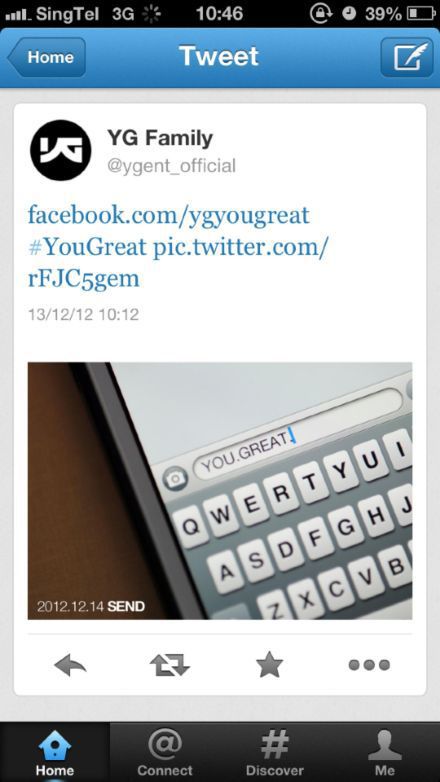Tap the @ygent_official username
440x782 pixels.
171,166
